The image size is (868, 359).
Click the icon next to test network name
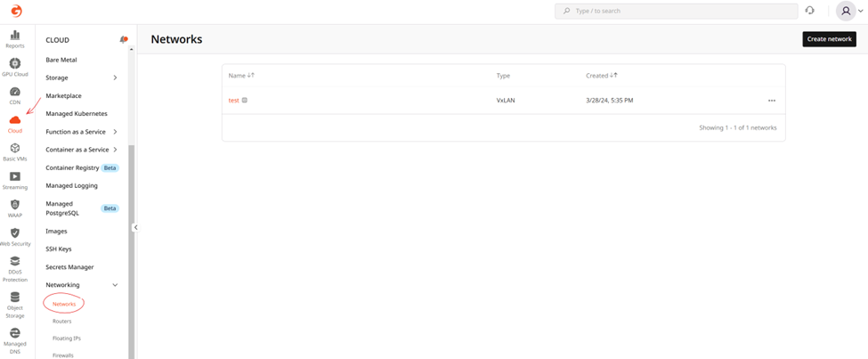coord(245,101)
